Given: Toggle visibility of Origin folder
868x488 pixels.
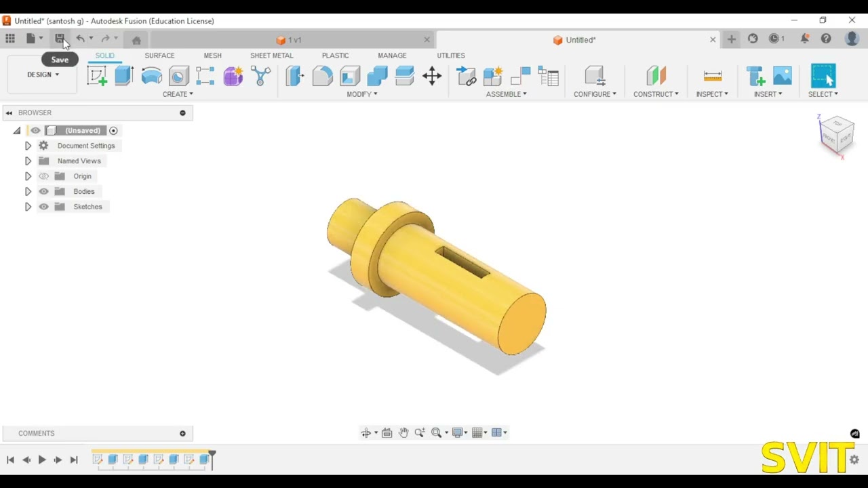Looking at the screenshot, I should tap(44, 176).
